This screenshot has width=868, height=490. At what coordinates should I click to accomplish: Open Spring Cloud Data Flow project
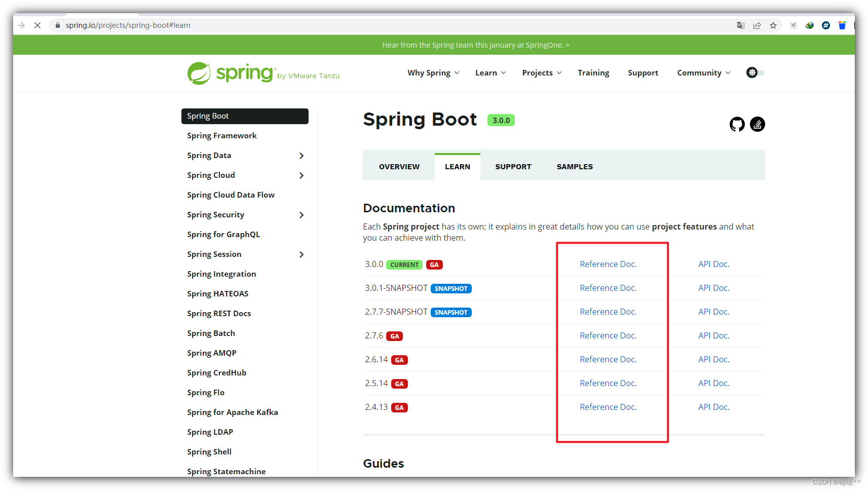(x=231, y=195)
